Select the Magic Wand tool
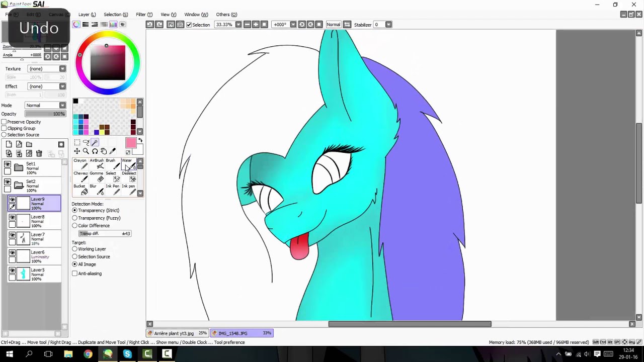The width and height of the screenshot is (644, 362). 95,143
